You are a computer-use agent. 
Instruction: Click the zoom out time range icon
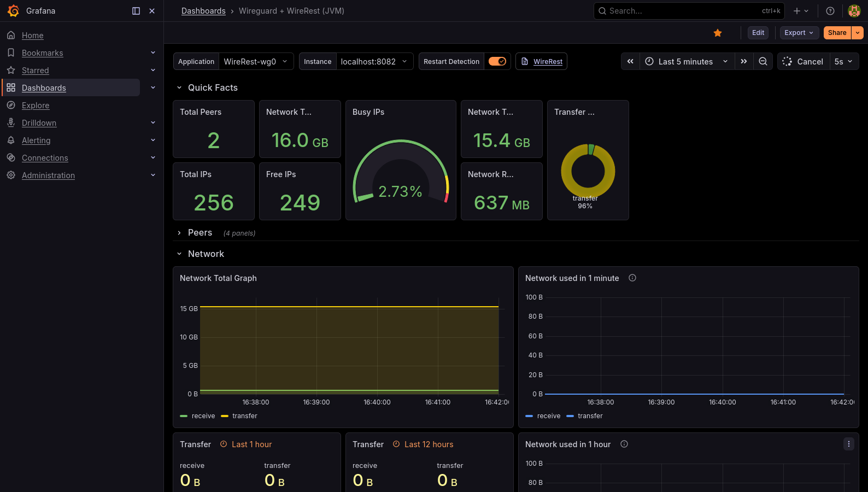click(x=763, y=62)
